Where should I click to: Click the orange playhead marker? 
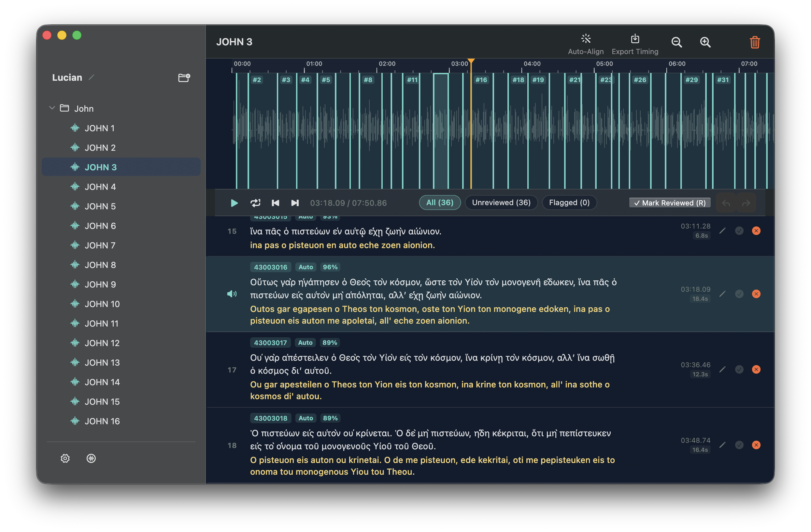(x=471, y=61)
